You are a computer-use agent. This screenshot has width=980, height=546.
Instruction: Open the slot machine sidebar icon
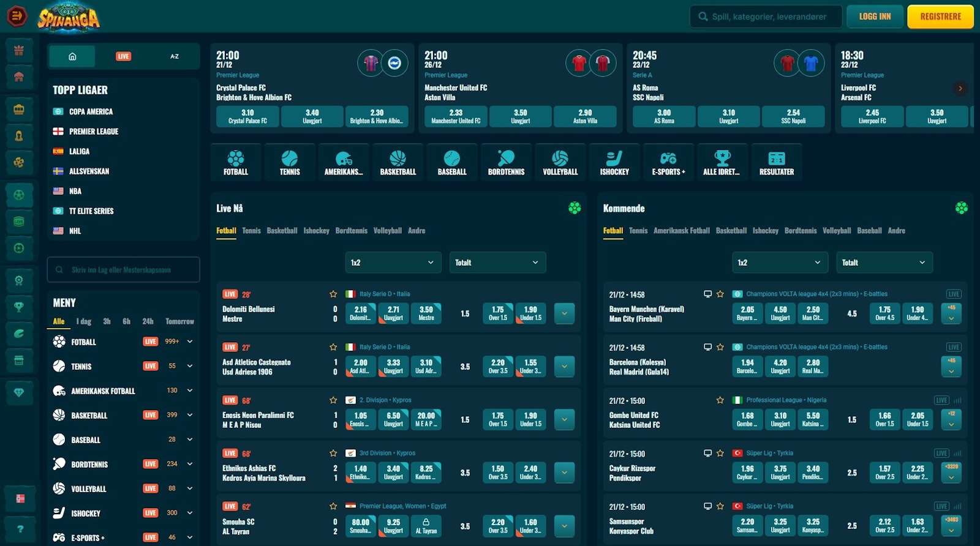19,110
